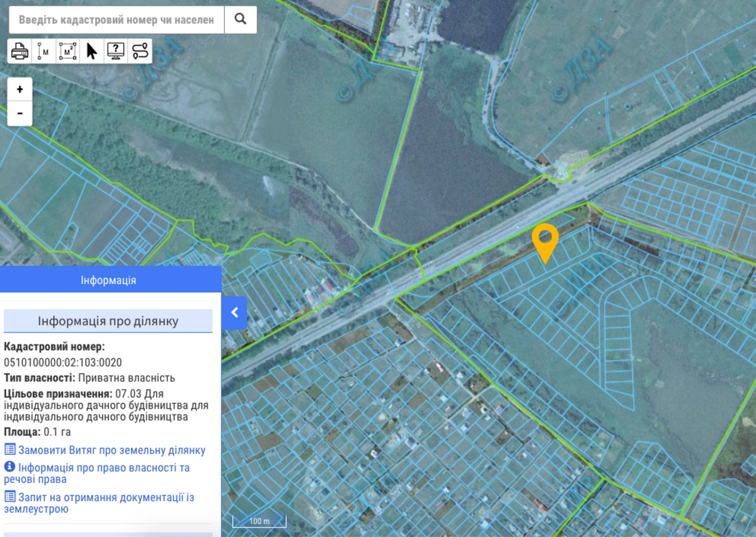756x537 pixels.
Task: Click the cadastral number 0510100000:02:103:0020
Action: pyautogui.click(x=63, y=362)
